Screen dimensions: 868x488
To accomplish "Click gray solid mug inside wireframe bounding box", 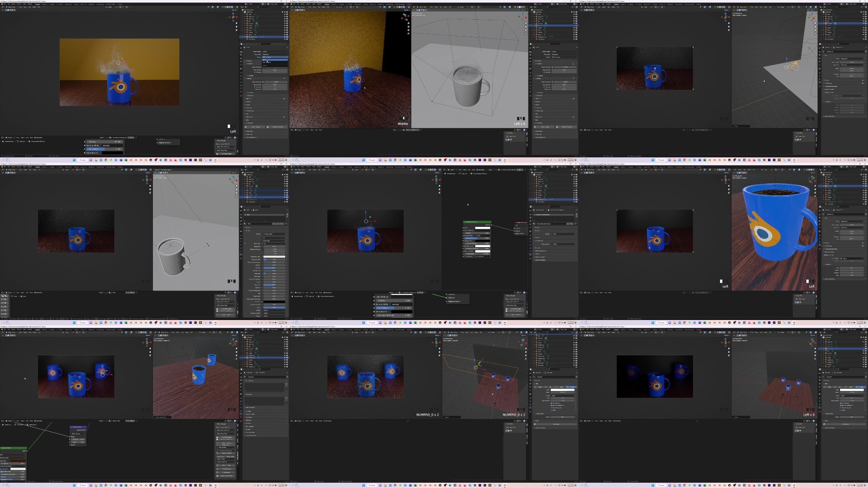I will [470, 86].
